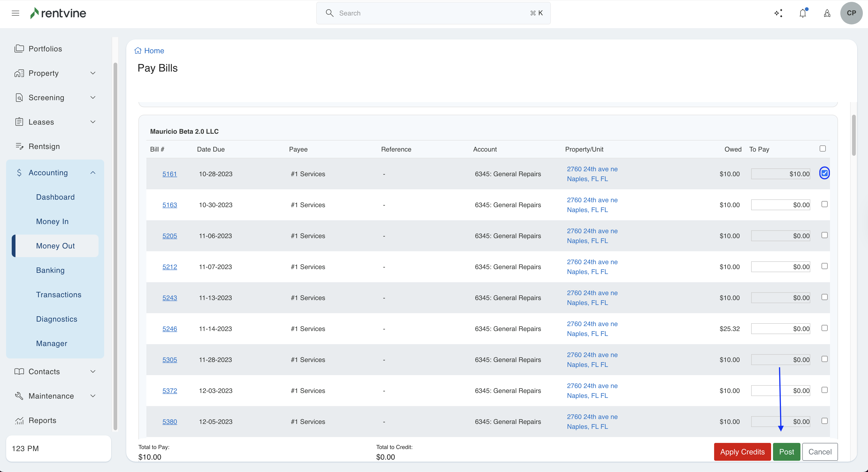
Task: Click the Home breadcrumb house icon
Action: click(x=138, y=50)
